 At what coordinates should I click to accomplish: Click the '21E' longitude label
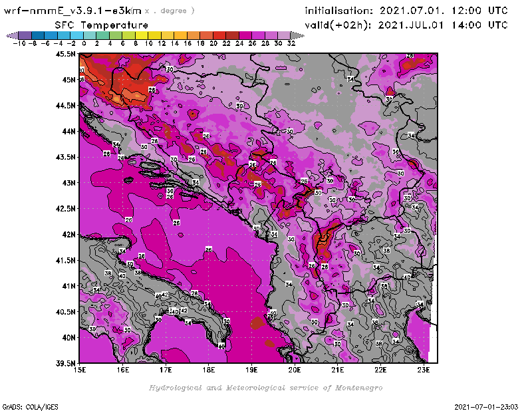pos(338,370)
